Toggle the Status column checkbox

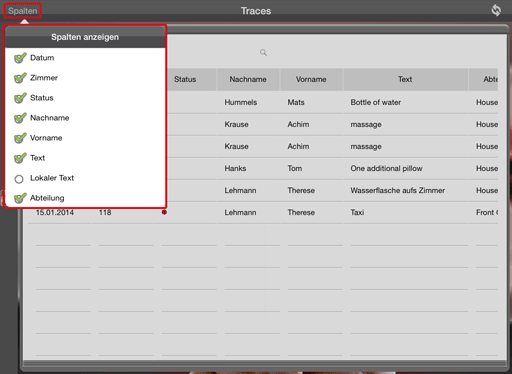point(20,98)
